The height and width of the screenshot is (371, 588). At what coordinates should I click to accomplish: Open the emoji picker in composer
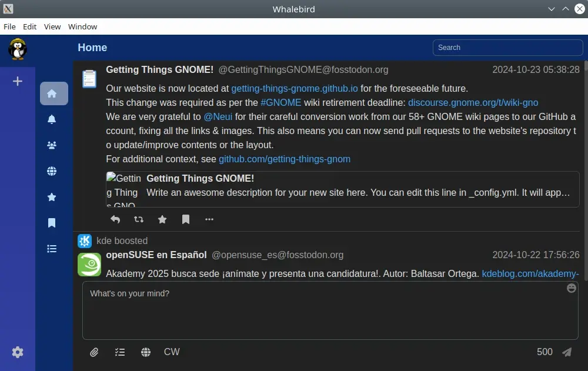tap(571, 289)
